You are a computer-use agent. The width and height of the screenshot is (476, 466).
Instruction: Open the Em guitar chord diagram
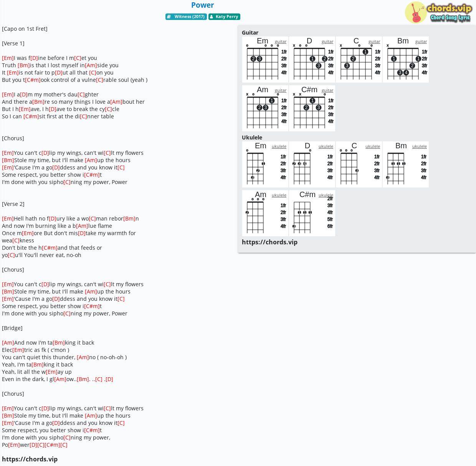click(x=265, y=60)
